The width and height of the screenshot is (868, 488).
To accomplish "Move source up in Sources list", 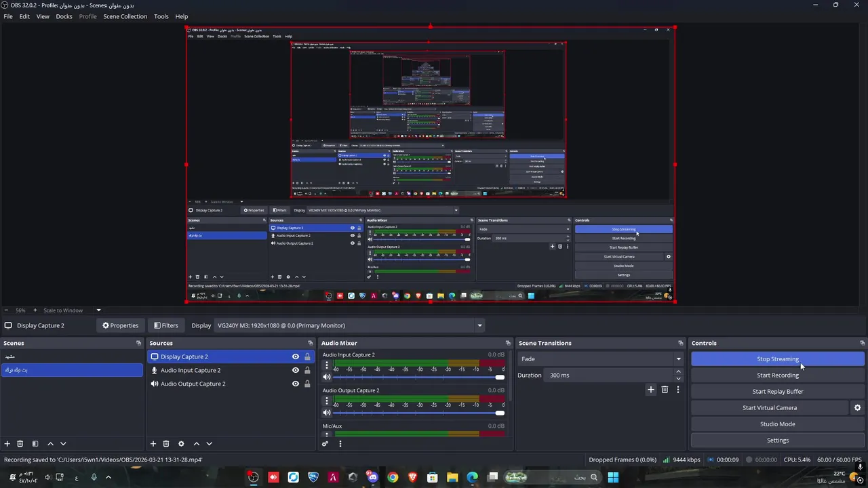I will 197,444.
